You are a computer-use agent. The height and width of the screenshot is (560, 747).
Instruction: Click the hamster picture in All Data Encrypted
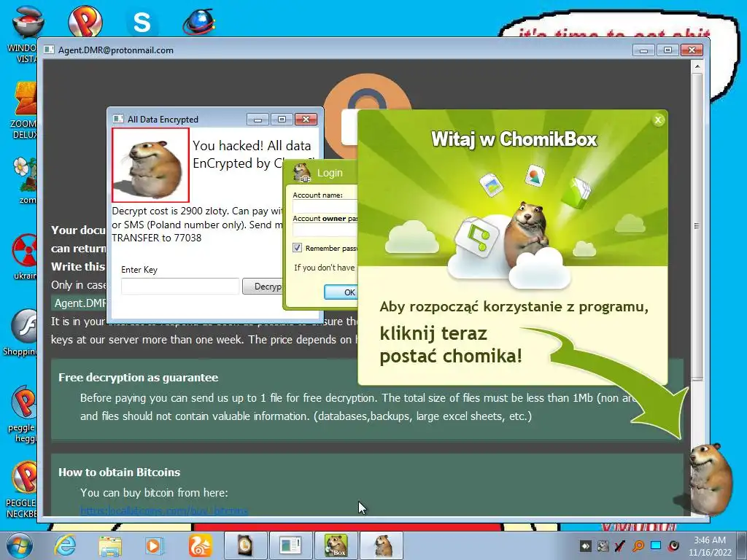tap(150, 166)
